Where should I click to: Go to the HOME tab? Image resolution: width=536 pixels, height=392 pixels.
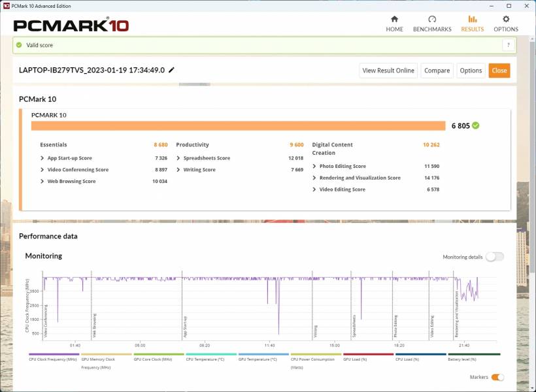coord(394,24)
